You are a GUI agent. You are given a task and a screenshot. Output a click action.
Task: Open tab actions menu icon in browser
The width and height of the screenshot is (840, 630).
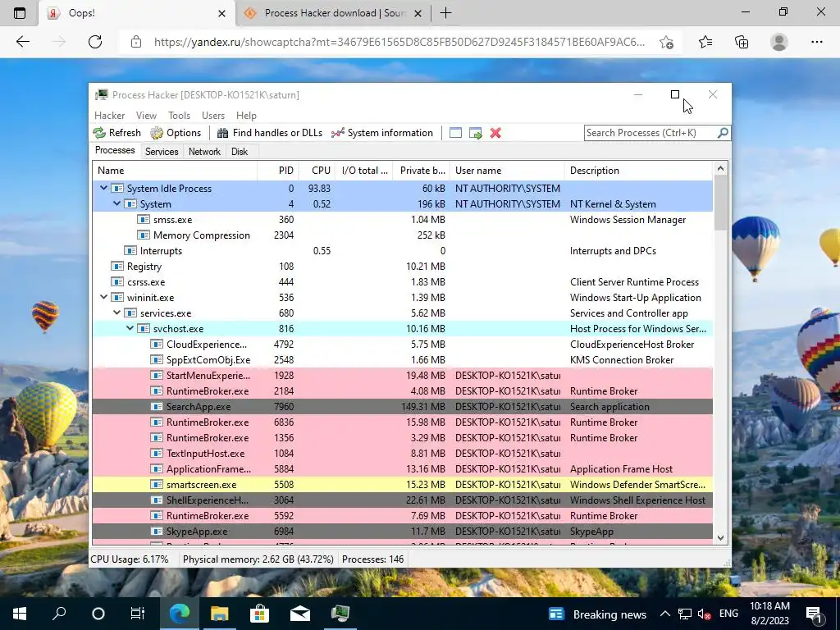20,13
